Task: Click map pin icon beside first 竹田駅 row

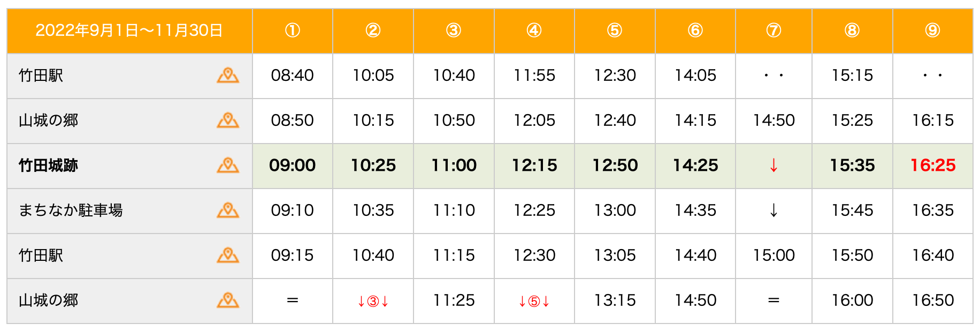Action: point(228,76)
